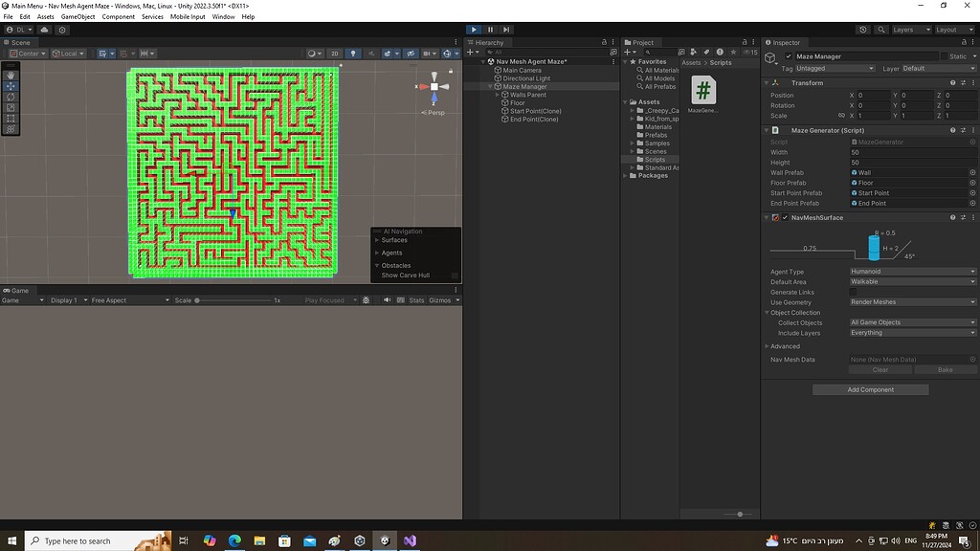Switch to the Game tab

17,290
